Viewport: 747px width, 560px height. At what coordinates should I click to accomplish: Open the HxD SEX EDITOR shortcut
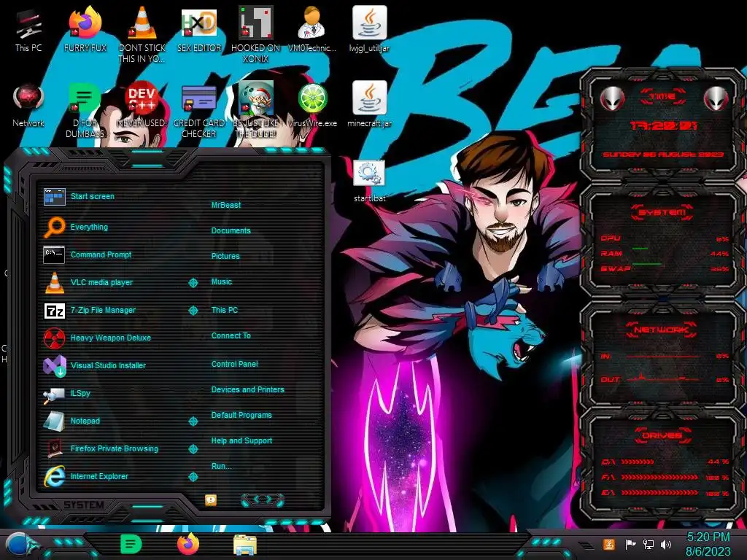(x=199, y=29)
